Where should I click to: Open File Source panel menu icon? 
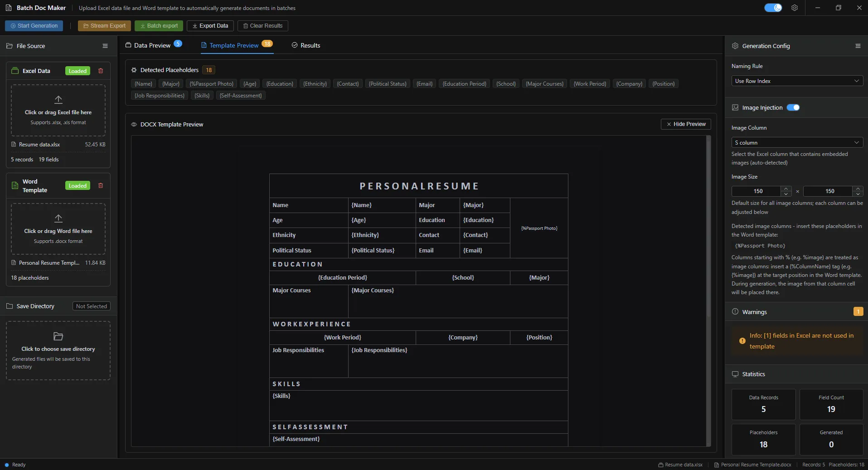tap(105, 46)
